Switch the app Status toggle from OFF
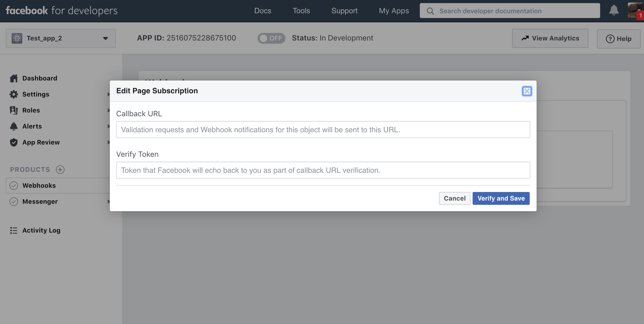The height and width of the screenshot is (324, 644). 271,38
